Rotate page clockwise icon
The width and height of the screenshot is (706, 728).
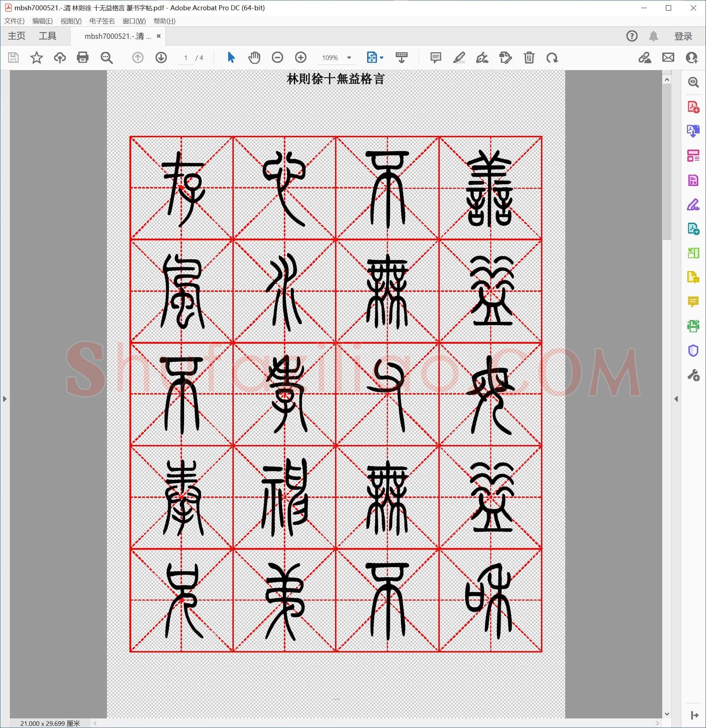(552, 58)
